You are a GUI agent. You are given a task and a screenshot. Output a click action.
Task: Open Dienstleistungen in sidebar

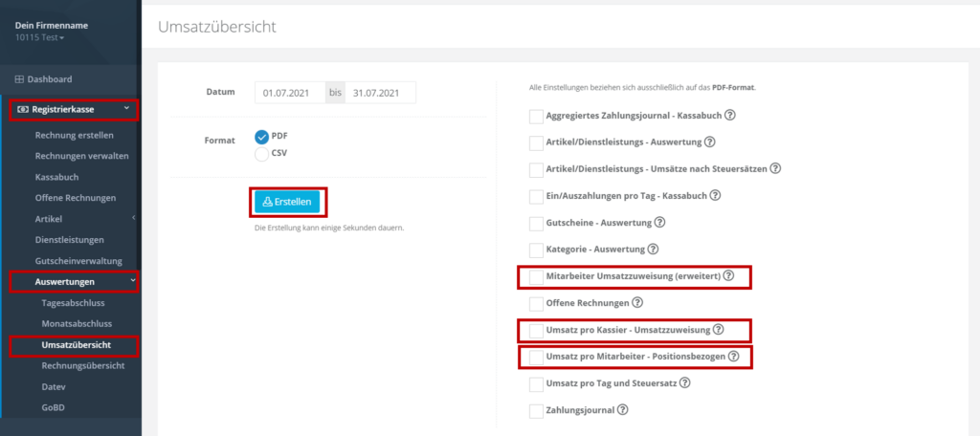(69, 240)
